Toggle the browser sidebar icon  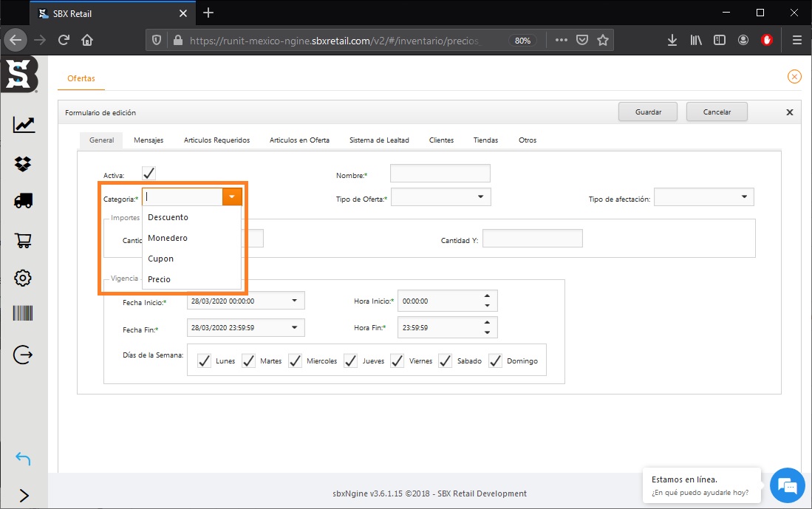click(x=720, y=40)
